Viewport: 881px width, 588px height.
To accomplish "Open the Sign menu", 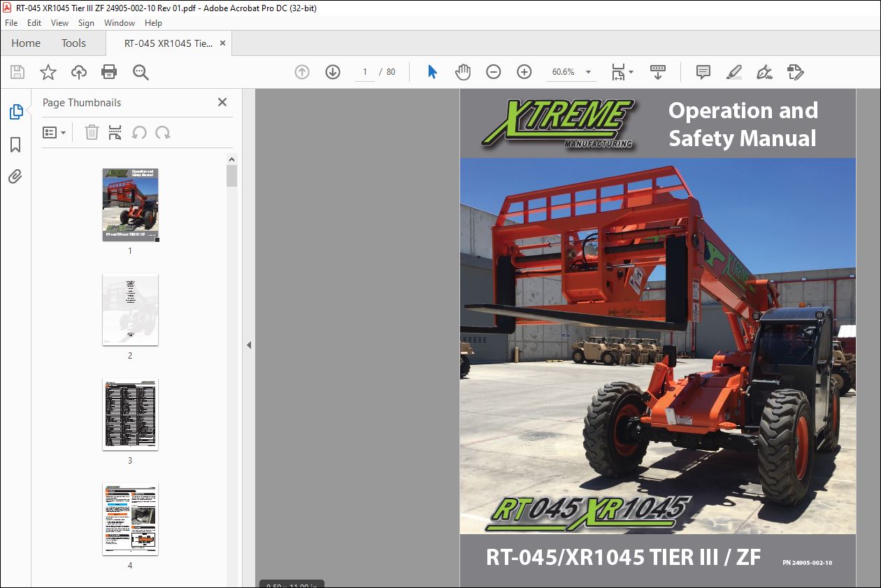I will (86, 23).
